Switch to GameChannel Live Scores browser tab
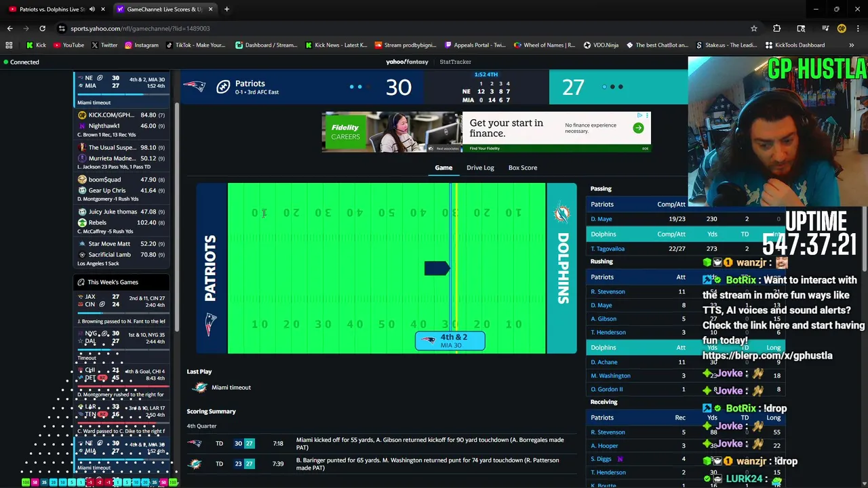Viewport: 868px width, 488px height. (x=165, y=9)
